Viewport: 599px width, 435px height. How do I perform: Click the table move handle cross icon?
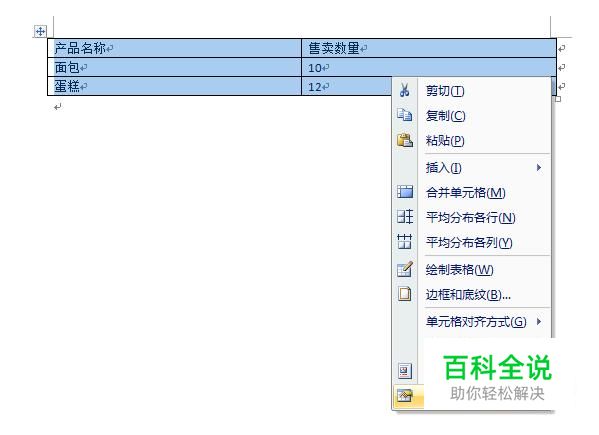click(40, 31)
